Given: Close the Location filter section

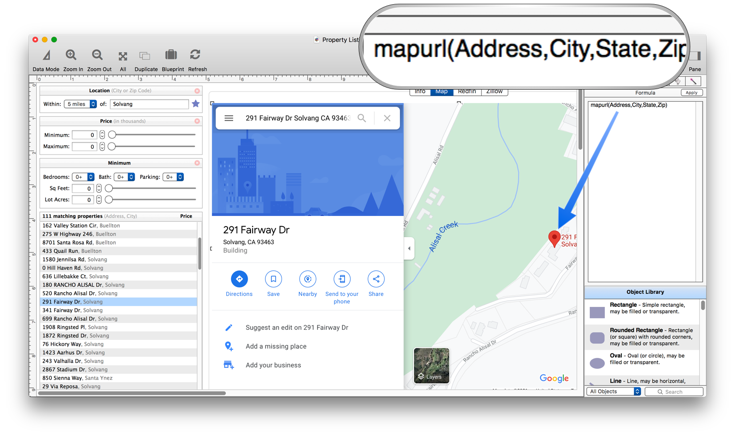Looking at the screenshot, I should (197, 91).
